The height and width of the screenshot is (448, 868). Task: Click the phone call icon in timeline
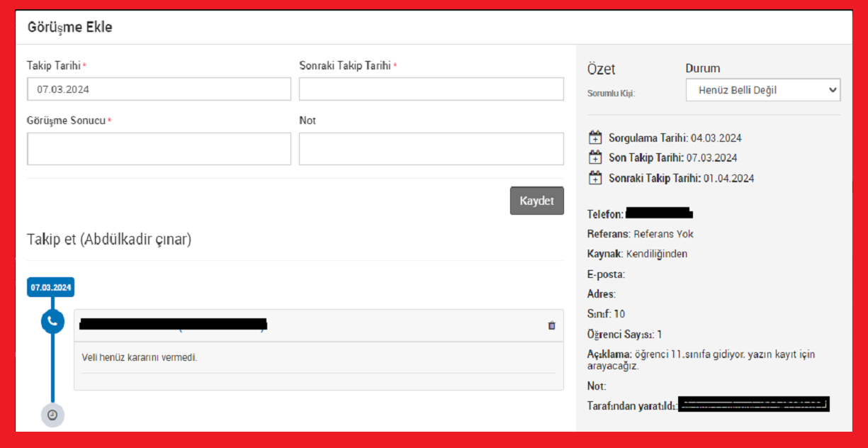[52, 321]
